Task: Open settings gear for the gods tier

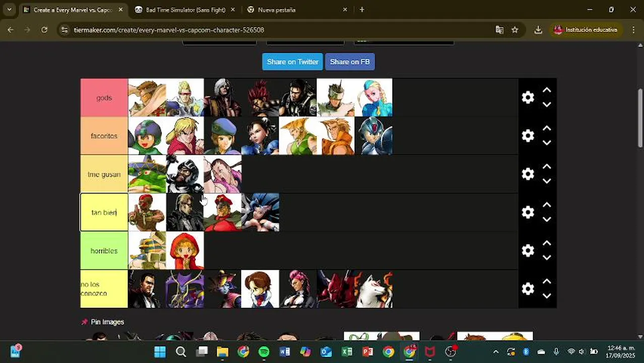Action: tap(528, 97)
